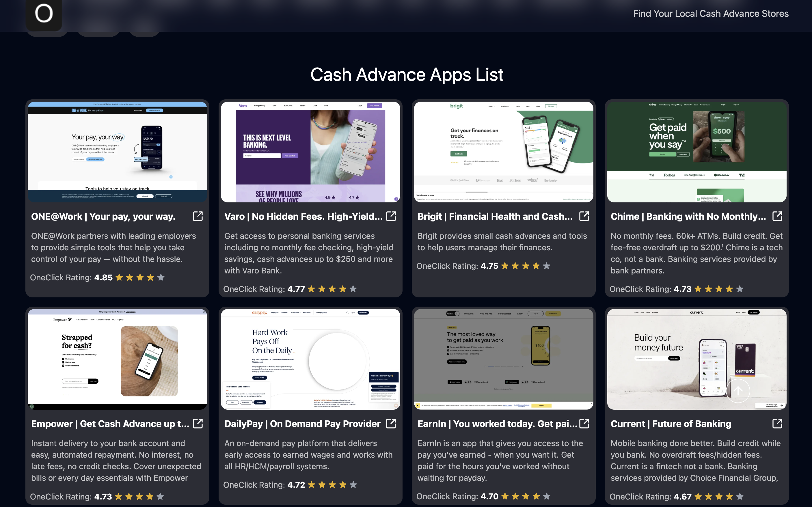Open the ONE@Work website thumbnail
Viewport: 812px width, 507px height.
[x=117, y=152]
